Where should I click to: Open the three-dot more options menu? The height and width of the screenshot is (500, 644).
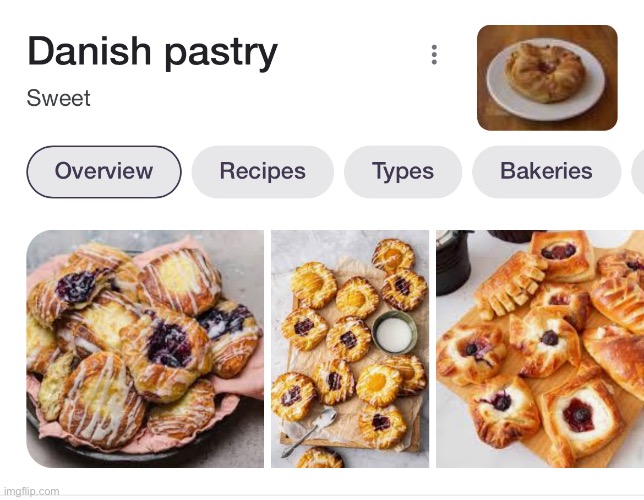[434, 54]
